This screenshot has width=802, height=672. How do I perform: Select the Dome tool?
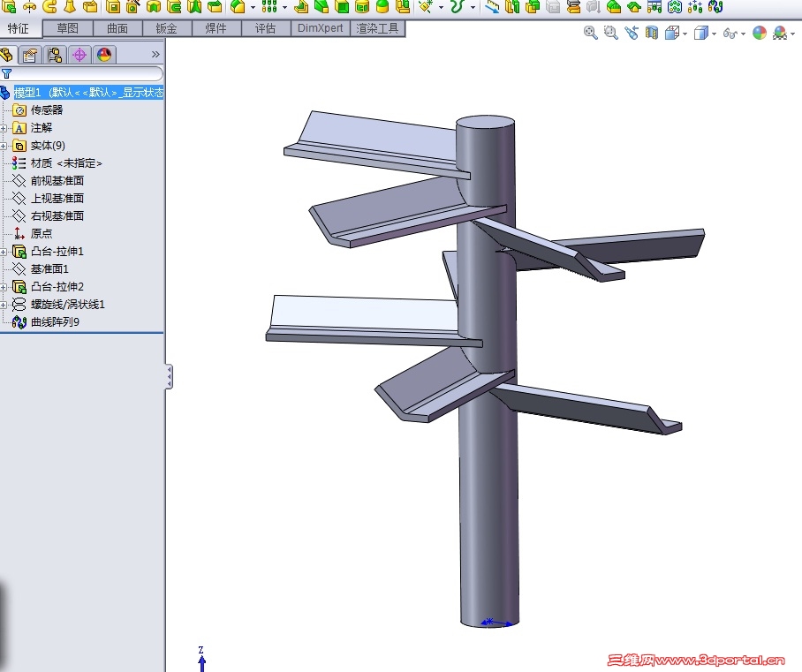(x=382, y=7)
